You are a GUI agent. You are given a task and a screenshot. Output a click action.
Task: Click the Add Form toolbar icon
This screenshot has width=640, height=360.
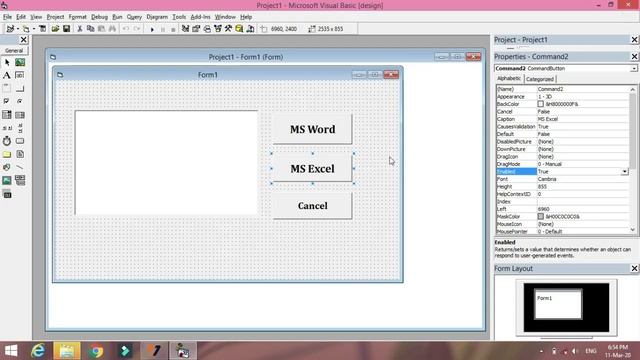point(26,29)
